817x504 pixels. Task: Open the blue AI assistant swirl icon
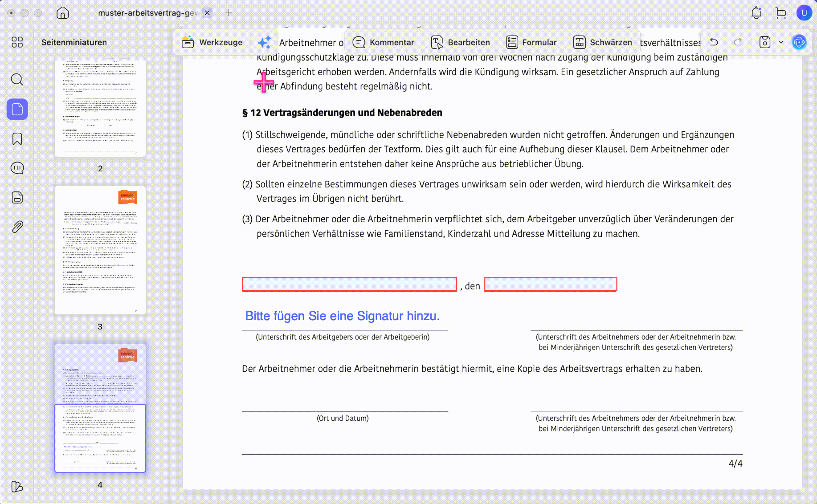(799, 42)
